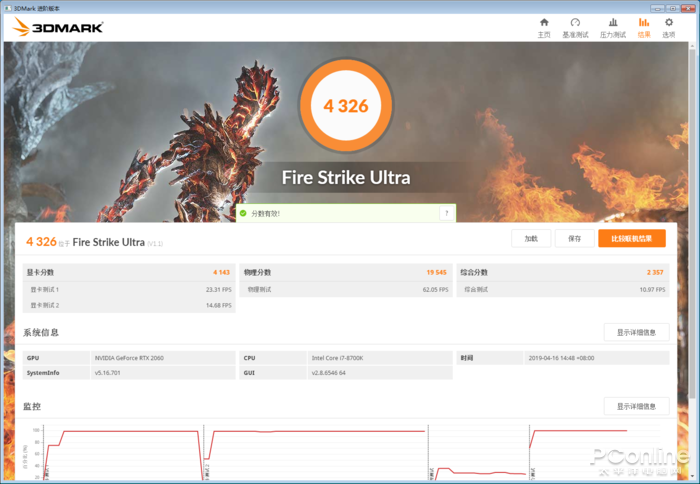The height and width of the screenshot is (484, 700).
Task: Click the orange 4 326 score circle
Action: (346, 105)
